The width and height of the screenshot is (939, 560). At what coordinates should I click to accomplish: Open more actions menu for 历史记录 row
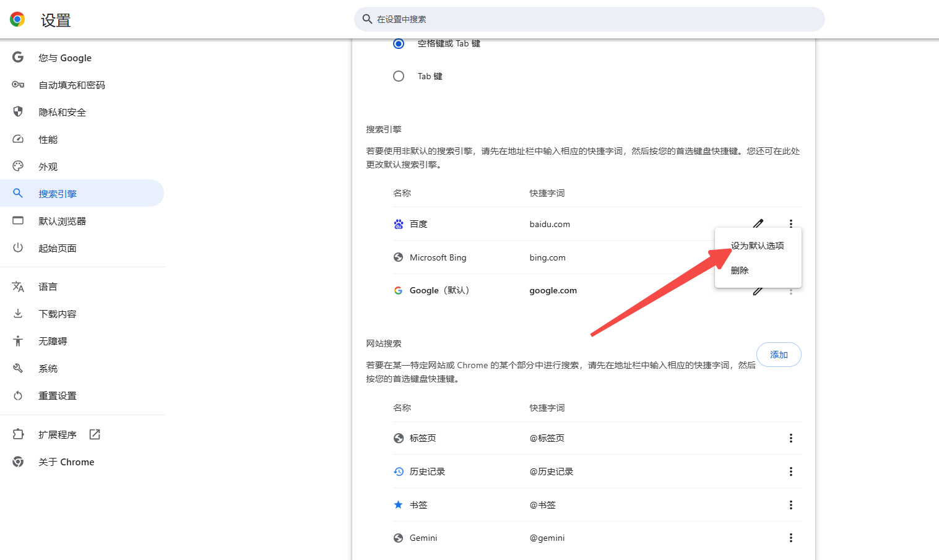click(790, 472)
